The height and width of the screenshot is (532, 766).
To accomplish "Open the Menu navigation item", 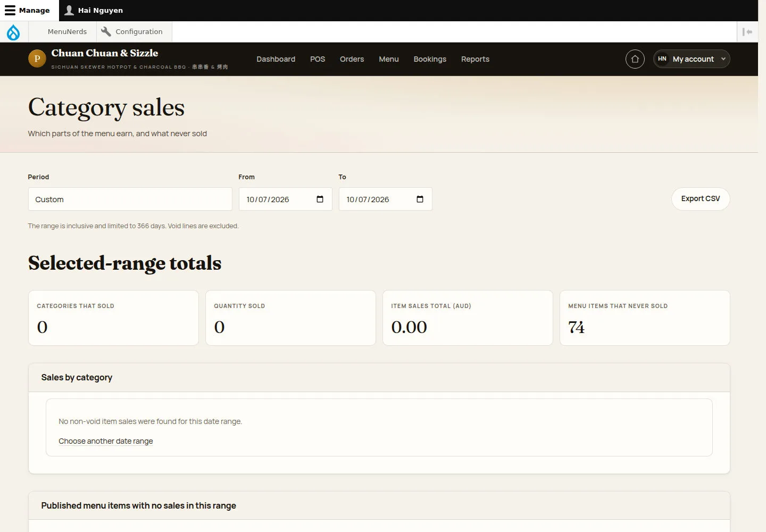I will coord(388,59).
